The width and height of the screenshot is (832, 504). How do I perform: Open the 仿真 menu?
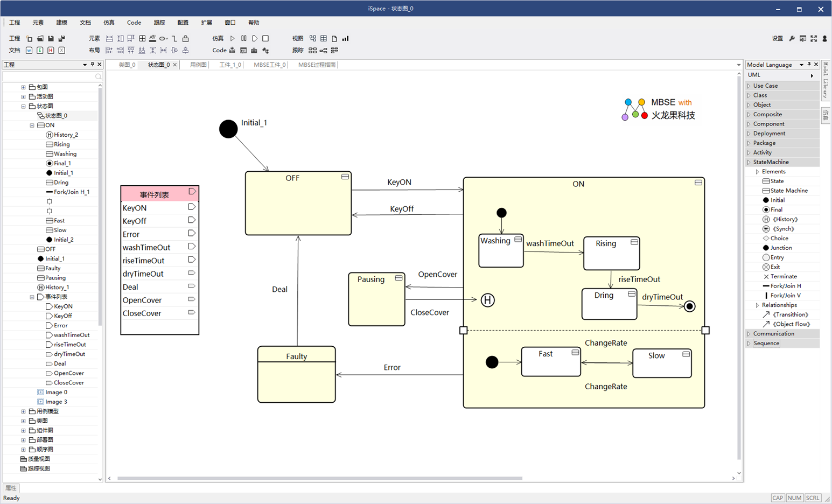109,23
